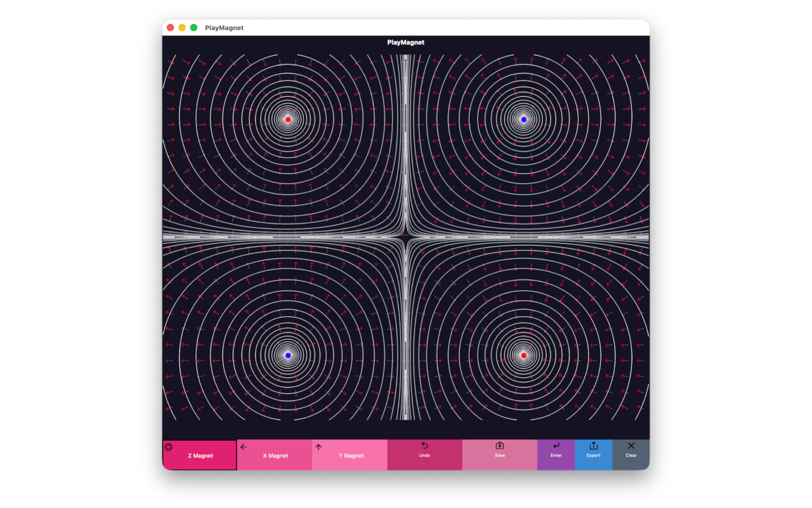Click the Enter label text
This screenshot has height=508, width=812.
coord(556,455)
